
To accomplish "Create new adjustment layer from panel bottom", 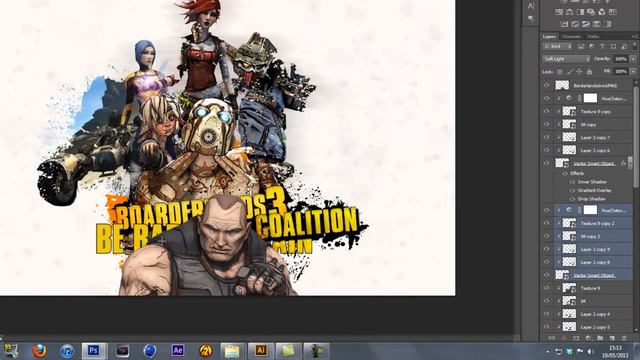I will 588,338.
